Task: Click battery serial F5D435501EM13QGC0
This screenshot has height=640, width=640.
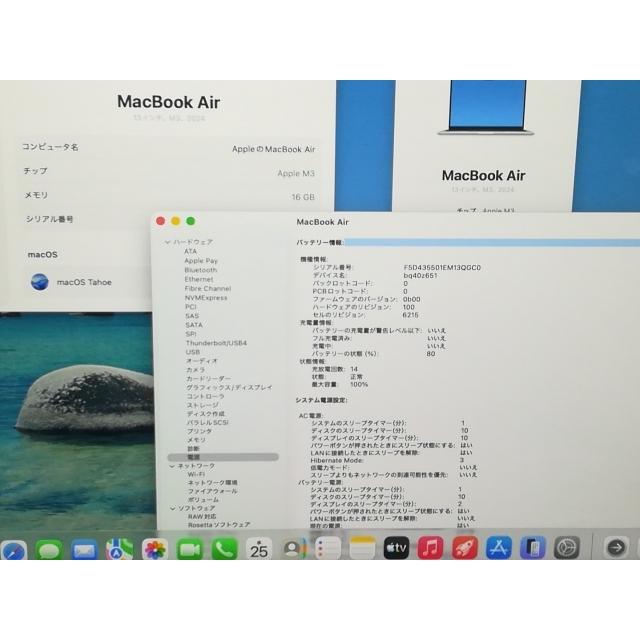Action: point(442,268)
